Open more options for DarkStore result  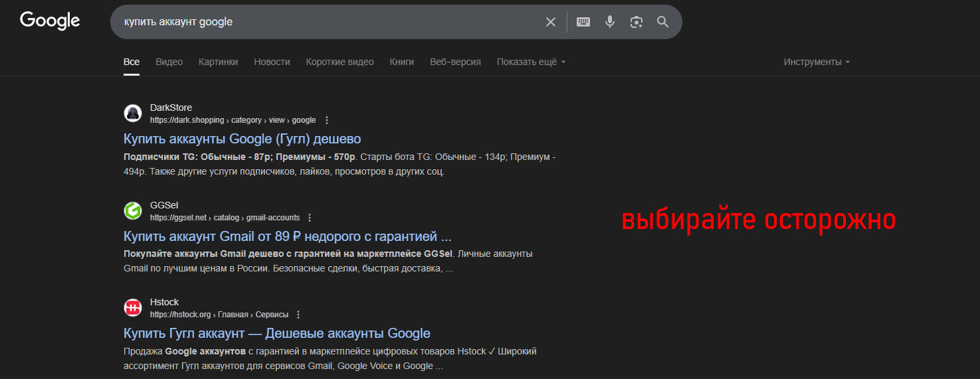click(x=327, y=120)
